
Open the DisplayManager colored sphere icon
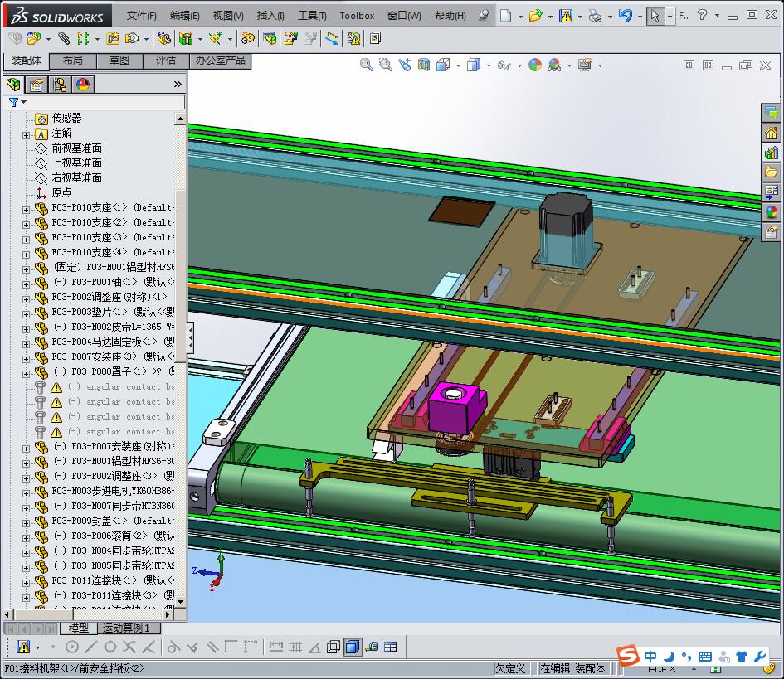coord(83,85)
